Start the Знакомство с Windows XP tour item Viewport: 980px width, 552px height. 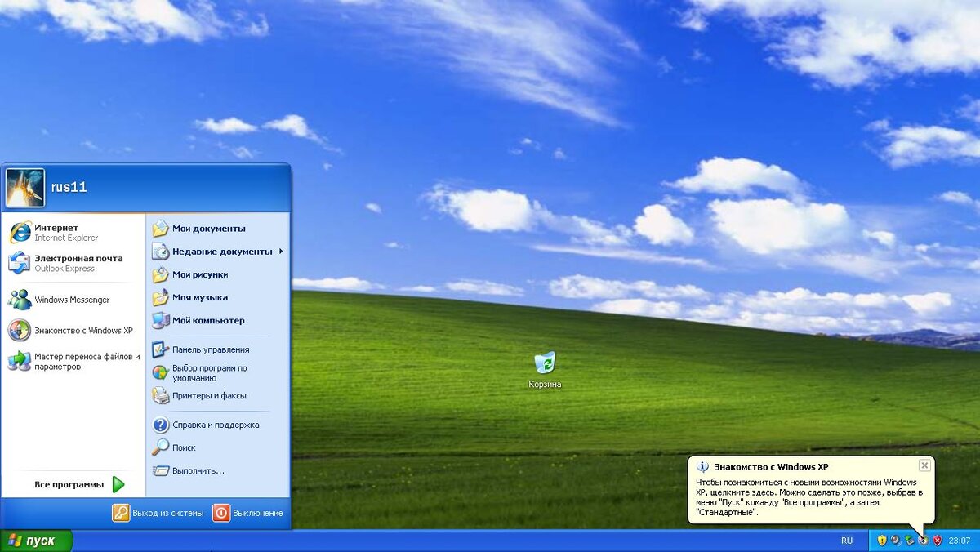coord(73,331)
